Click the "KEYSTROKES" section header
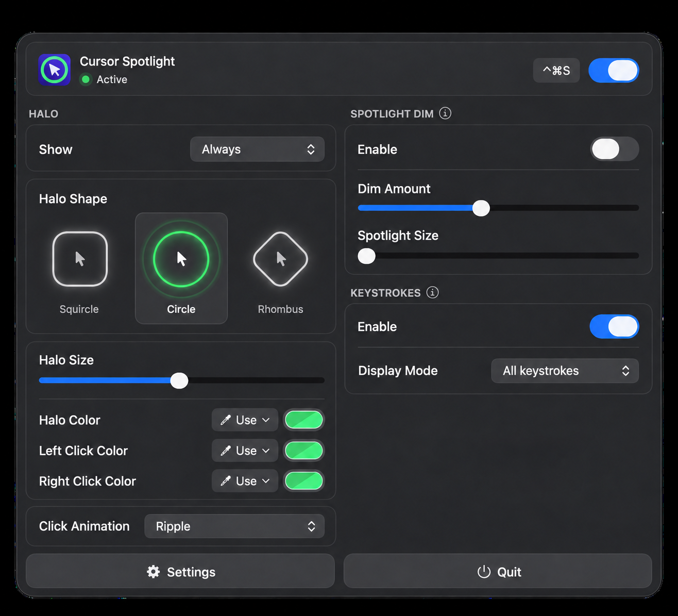The width and height of the screenshot is (678, 616). 385,293
